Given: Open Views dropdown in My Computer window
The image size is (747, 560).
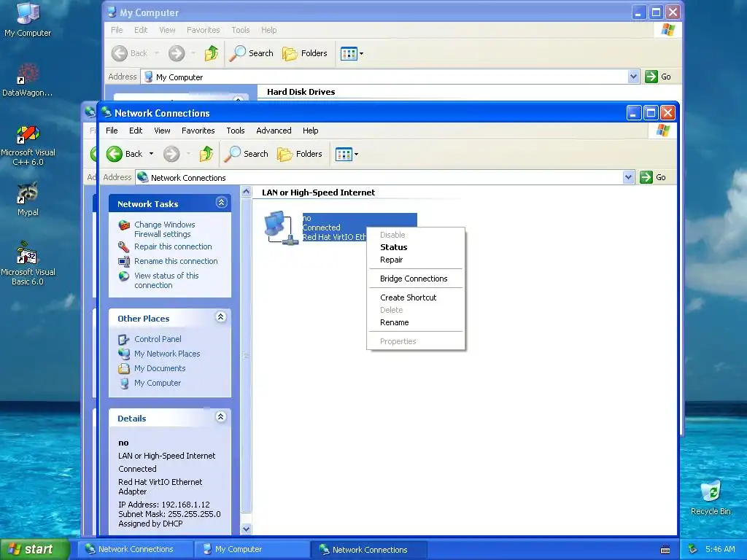Looking at the screenshot, I should click(352, 53).
